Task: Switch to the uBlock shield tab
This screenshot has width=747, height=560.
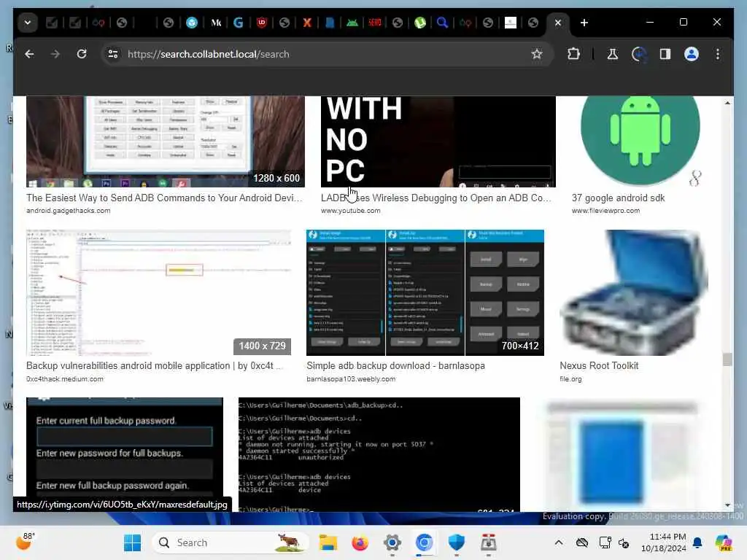Action: 262,23
